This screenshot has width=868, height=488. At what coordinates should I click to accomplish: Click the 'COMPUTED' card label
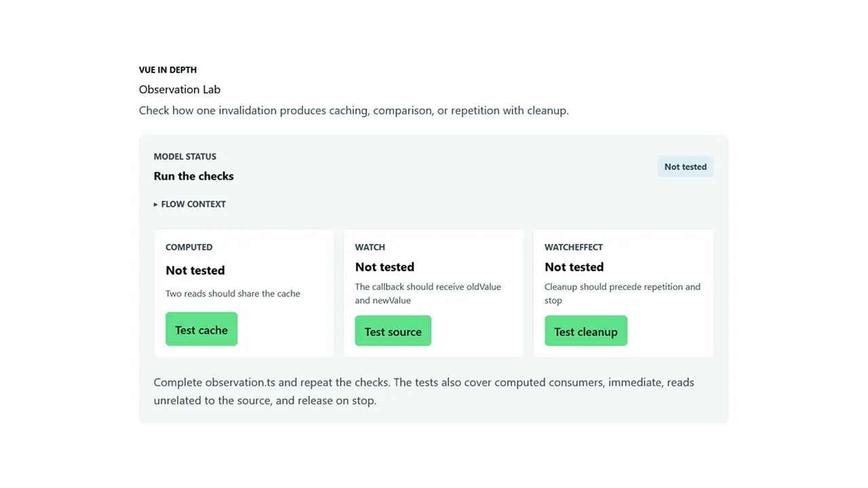pyautogui.click(x=189, y=247)
